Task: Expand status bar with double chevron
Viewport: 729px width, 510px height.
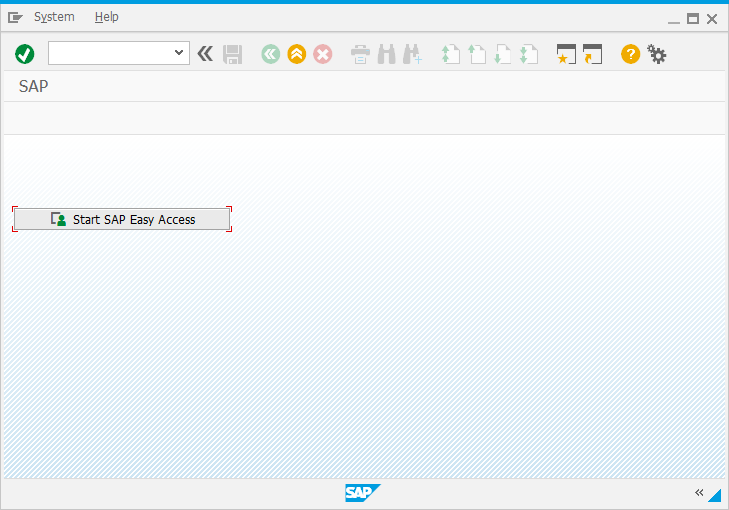Action: [699, 492]
